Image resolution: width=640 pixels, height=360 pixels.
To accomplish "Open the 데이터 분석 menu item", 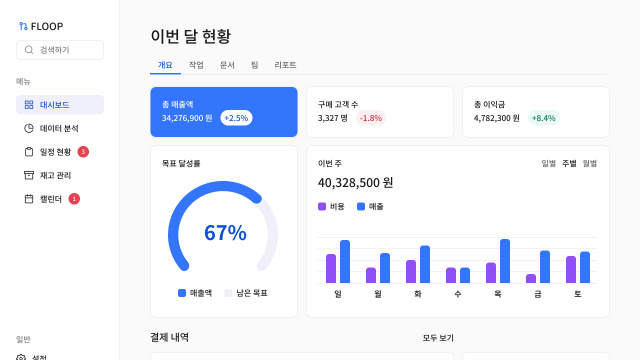I will pyautogui.click(x=60, y=128).
